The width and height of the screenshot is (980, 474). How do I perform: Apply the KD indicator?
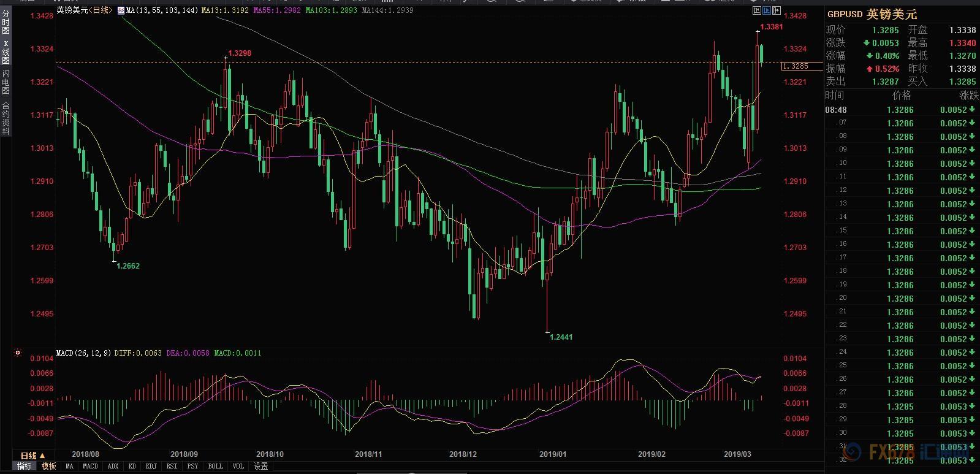132,467
